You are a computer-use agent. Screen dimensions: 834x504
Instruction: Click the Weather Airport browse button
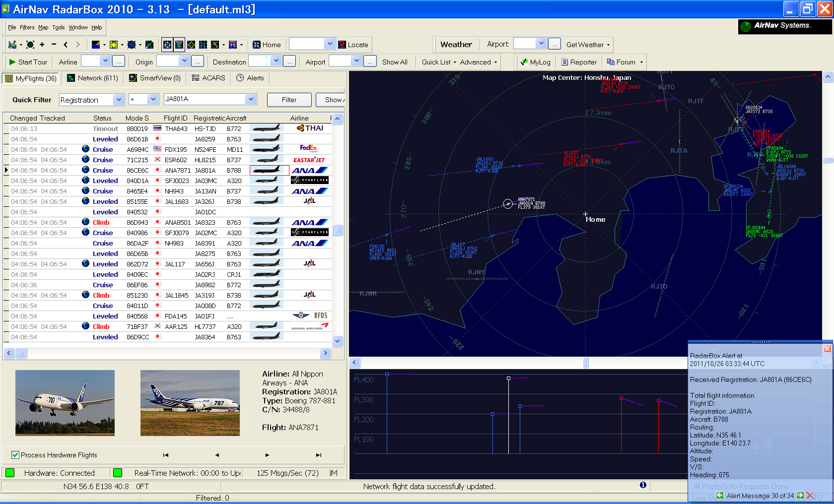coord(555,44)
